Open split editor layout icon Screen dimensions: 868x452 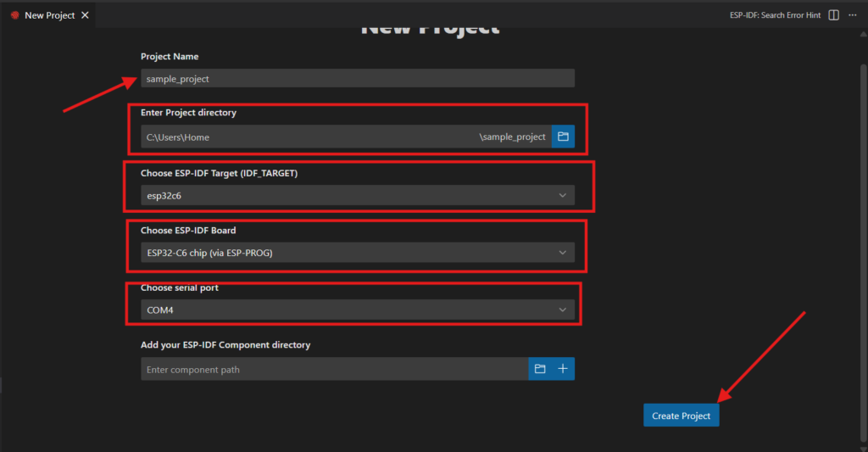(834, 15)
